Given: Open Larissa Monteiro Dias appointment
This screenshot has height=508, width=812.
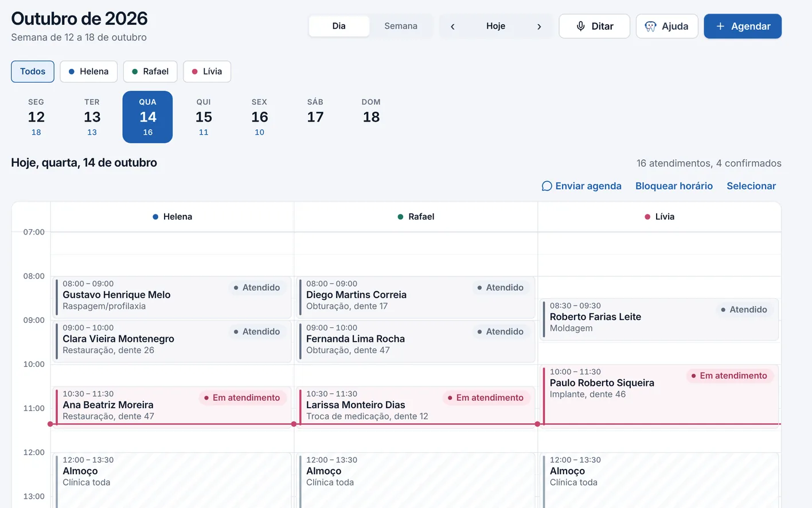Looking at the screenshot, I should [416, 406].
